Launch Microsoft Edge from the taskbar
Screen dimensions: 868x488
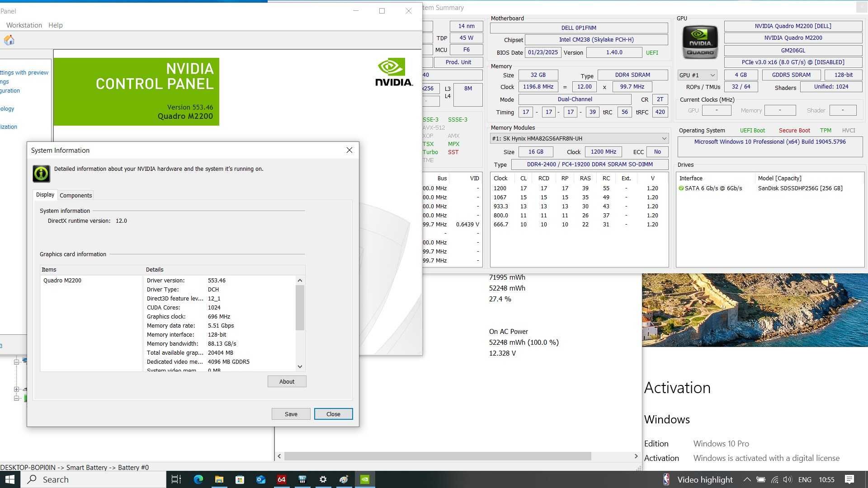pyautogui.click(x=198, y=479)
